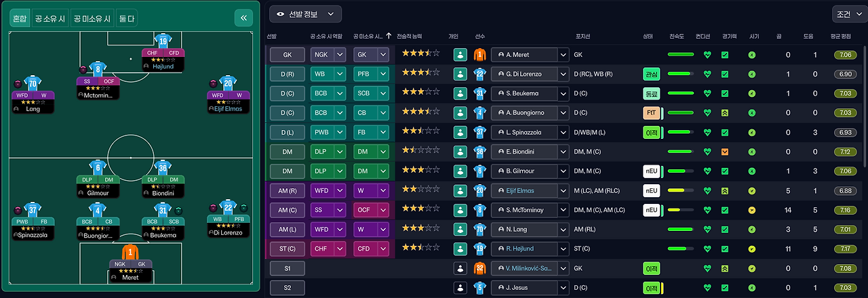The image size is (868, 298).
Task: Click match fitness check icon in Gilmour row
Action: [x=725, y=171]
